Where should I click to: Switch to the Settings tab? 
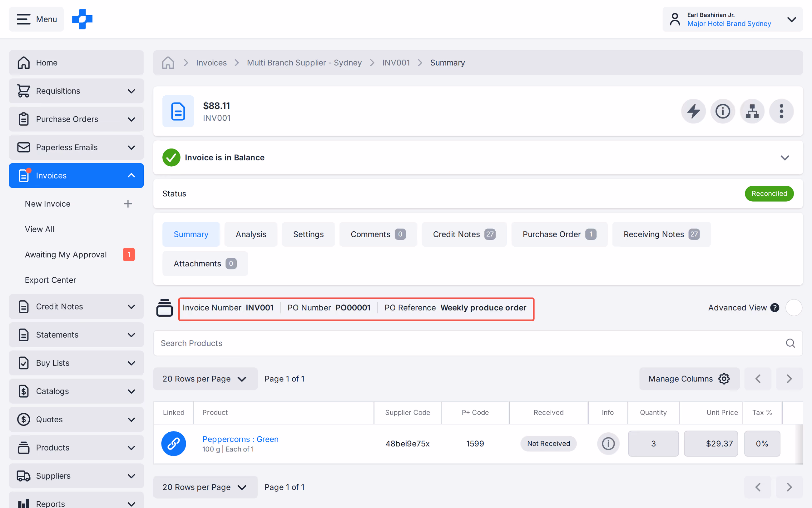(x=308, y=234)
